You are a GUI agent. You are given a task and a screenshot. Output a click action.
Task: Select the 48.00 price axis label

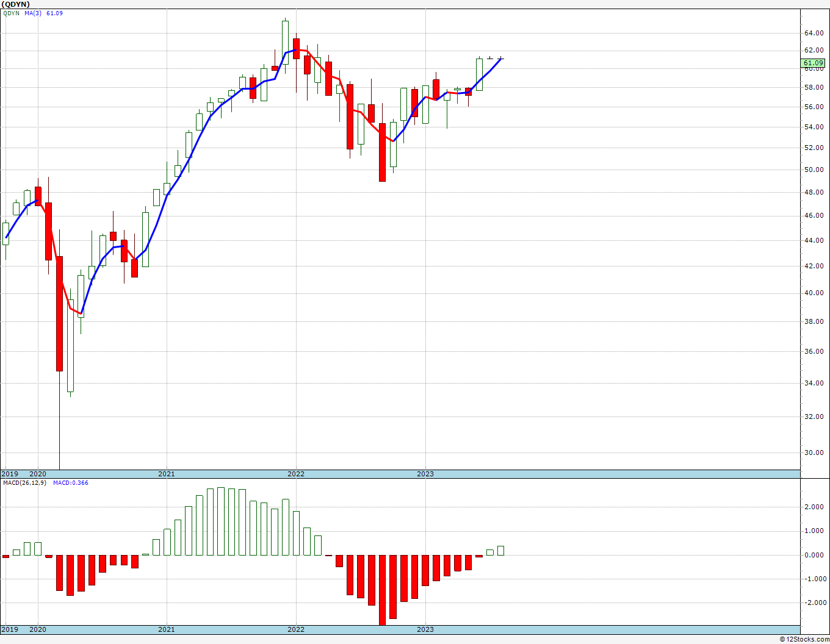point(814,192)
